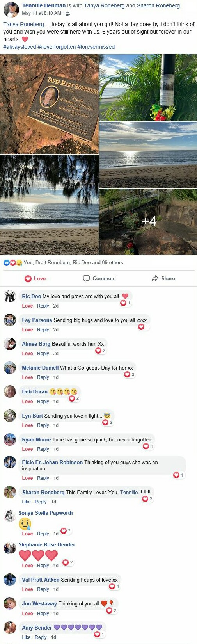Screen dimensions: 197x644
Task: Open the memorial plaque photo
Action: (x=49, y=104)
